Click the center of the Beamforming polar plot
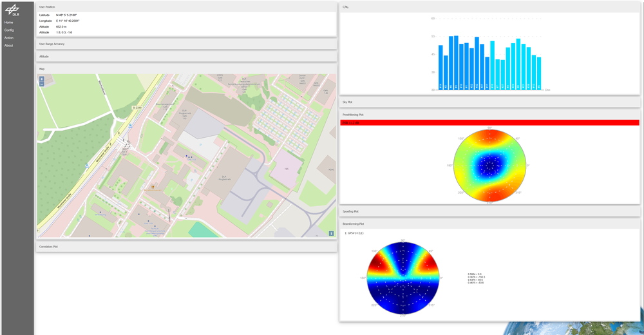The height and width of the screenshot is (335, 644). click(x=403, y=278)
